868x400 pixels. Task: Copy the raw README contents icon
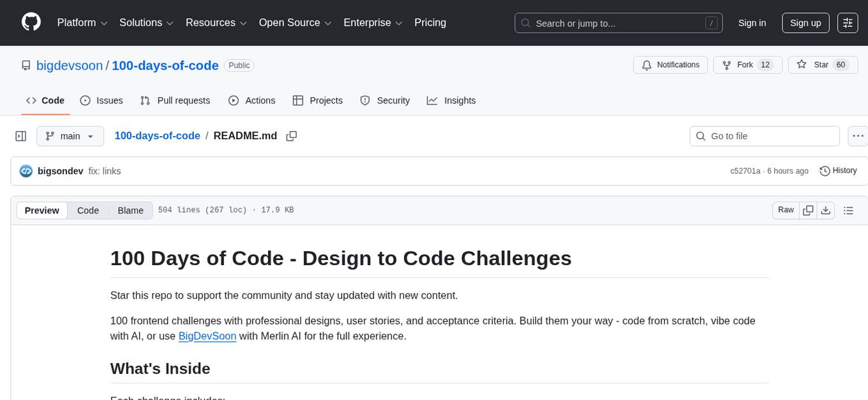pyautogui.click(x=808, y=210)
